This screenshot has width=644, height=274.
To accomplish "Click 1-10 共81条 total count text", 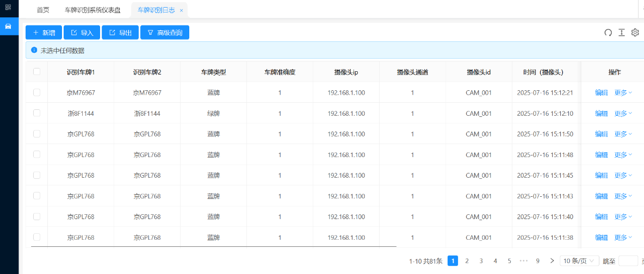I will click(426, 261).
